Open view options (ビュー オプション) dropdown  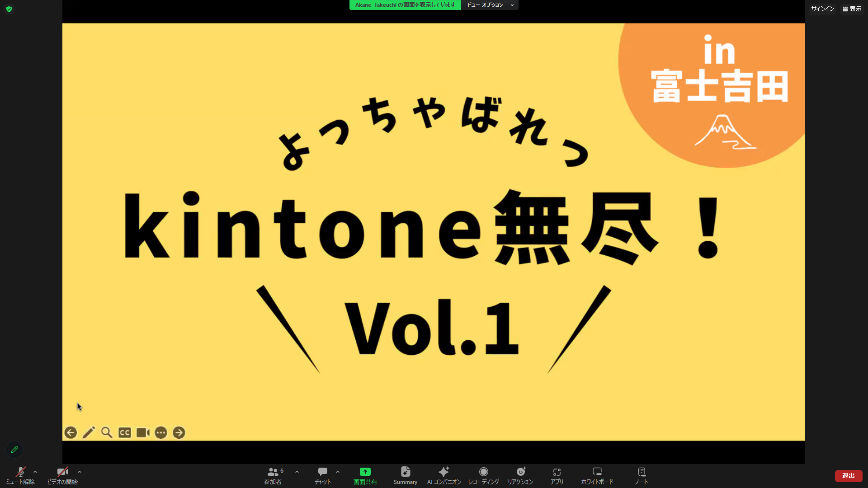click(490, 5)
